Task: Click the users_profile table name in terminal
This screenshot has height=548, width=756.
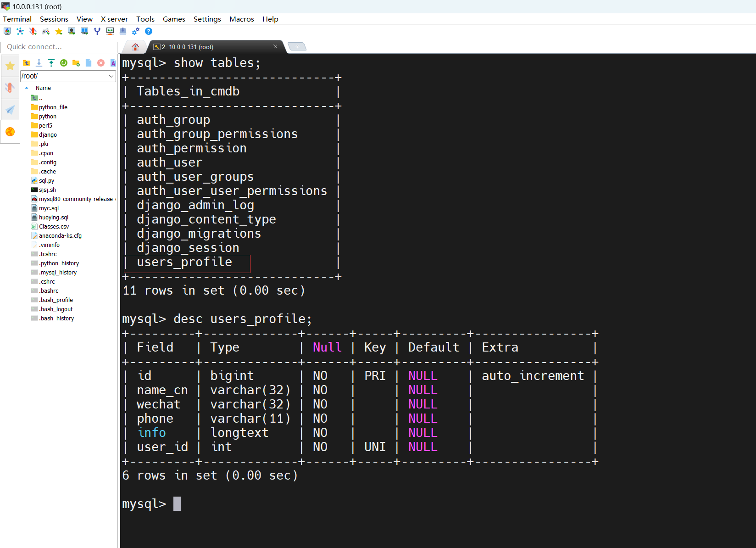Action: click(184, 262)
